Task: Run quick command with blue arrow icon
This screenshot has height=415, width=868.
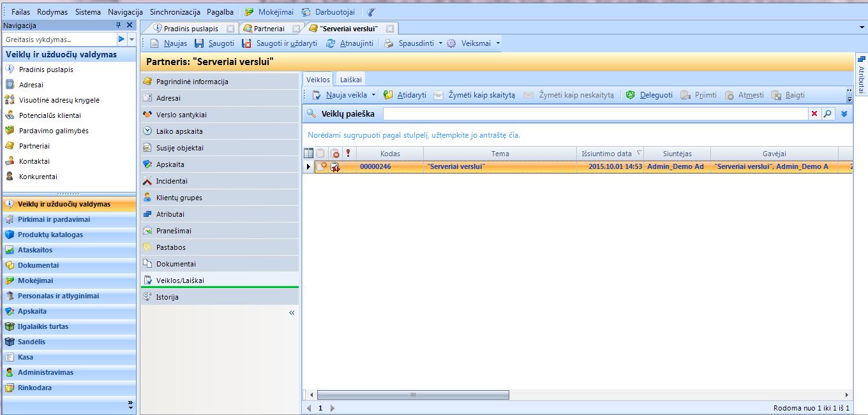Action: [121, 40]
